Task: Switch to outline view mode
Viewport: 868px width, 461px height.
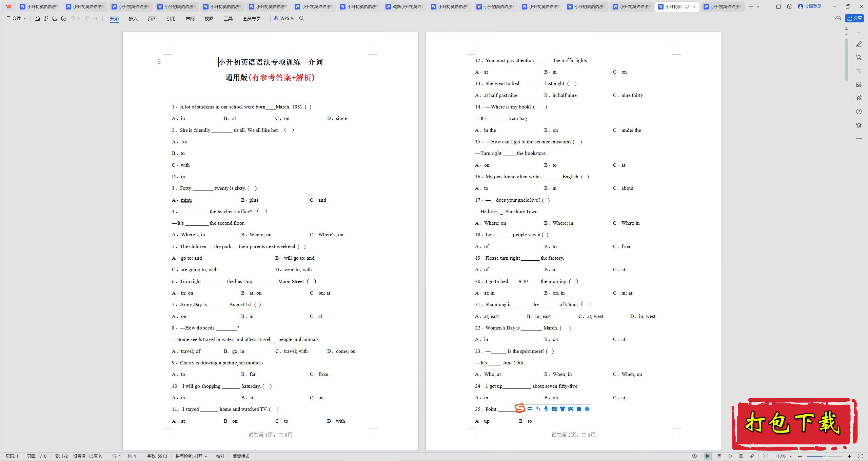Action: coord(719,456)
